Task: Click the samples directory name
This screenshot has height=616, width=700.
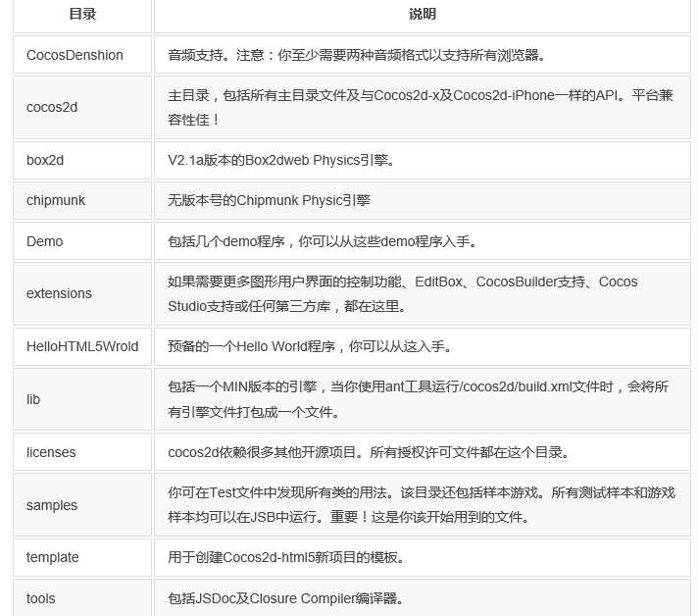Action: [x=52, y=505]
